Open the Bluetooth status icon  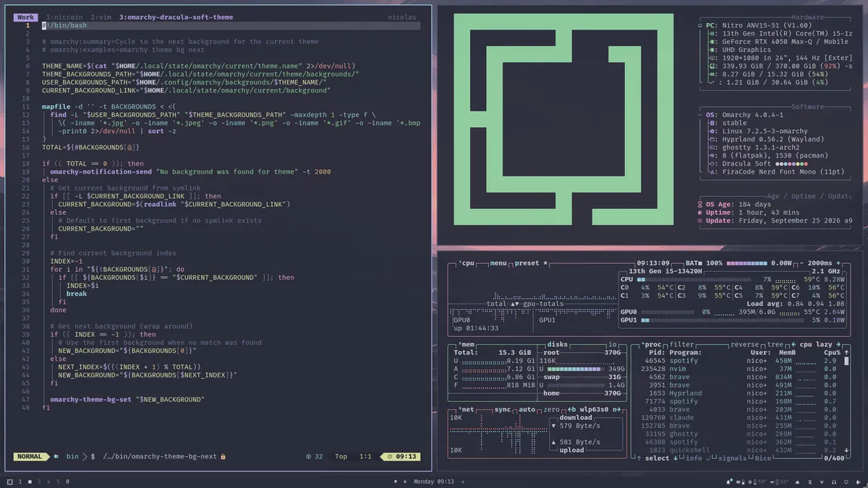coord(810,481)
